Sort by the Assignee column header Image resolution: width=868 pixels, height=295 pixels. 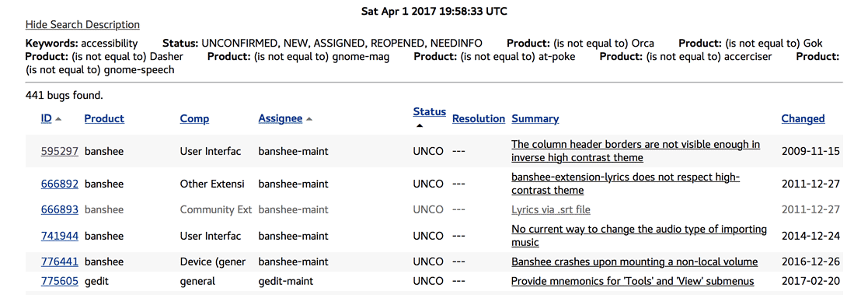280,118
